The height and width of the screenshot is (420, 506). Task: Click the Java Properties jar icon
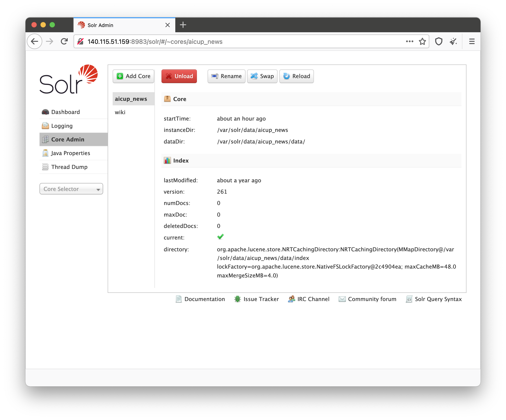point(45,153)
